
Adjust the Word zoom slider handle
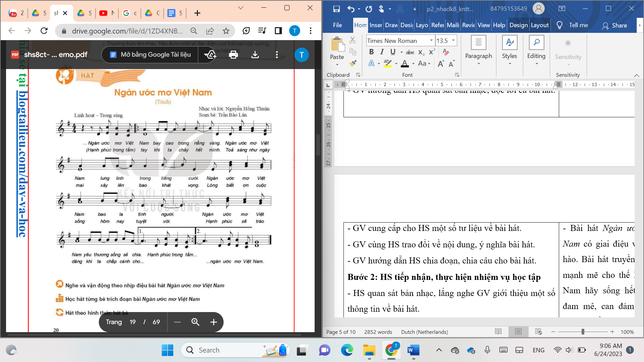click(583, 331)
